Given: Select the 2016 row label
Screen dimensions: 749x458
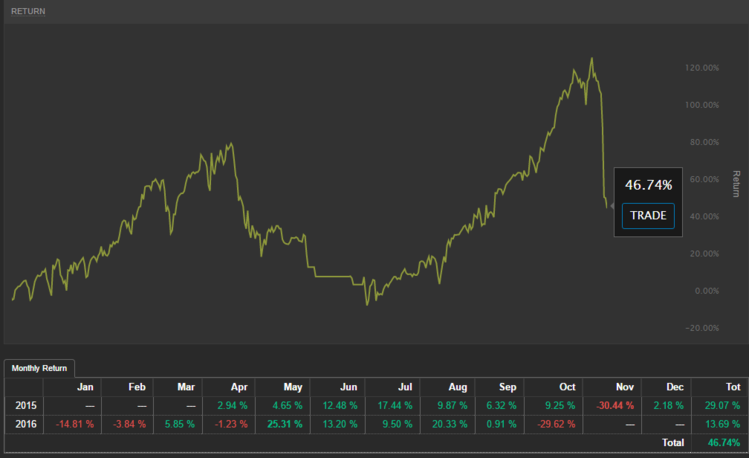Looking at the screenshot, I should tap(24, 423).
